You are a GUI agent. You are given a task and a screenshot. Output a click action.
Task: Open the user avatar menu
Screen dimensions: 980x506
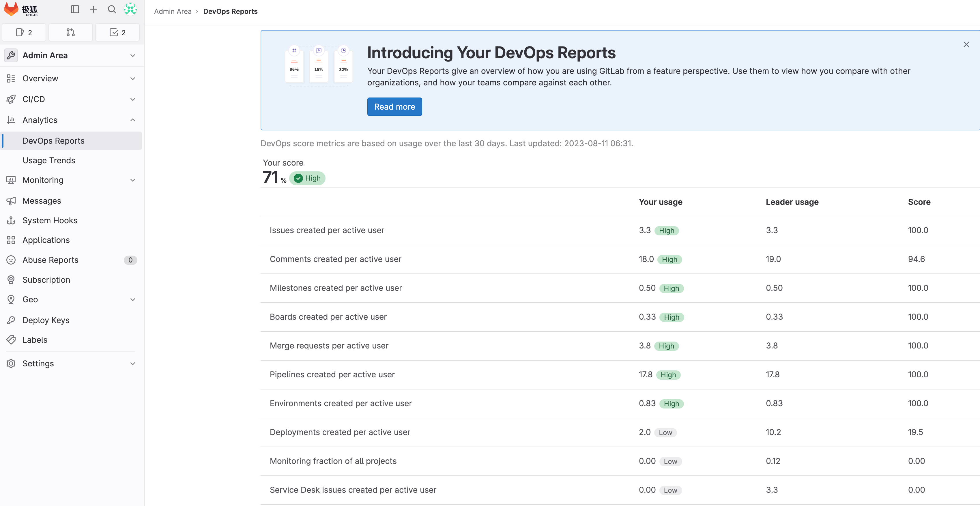click(x=130, y=9)
